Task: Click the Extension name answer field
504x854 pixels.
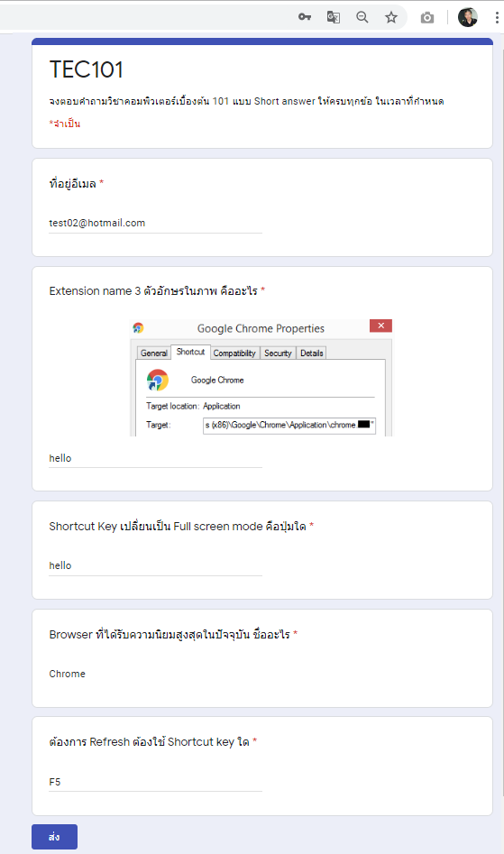Action: [x=155, y=458]
